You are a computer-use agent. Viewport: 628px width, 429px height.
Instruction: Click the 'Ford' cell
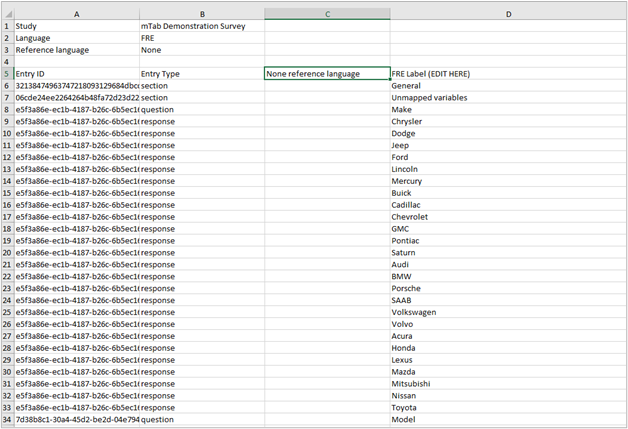[508, 157]
